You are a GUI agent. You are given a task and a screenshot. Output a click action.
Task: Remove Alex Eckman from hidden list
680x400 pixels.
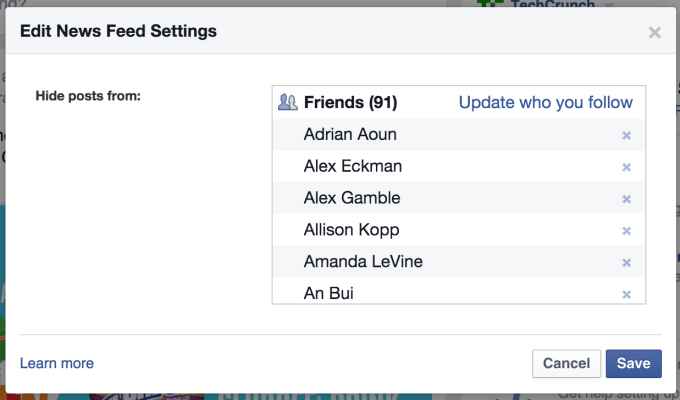tap(626, 167)
